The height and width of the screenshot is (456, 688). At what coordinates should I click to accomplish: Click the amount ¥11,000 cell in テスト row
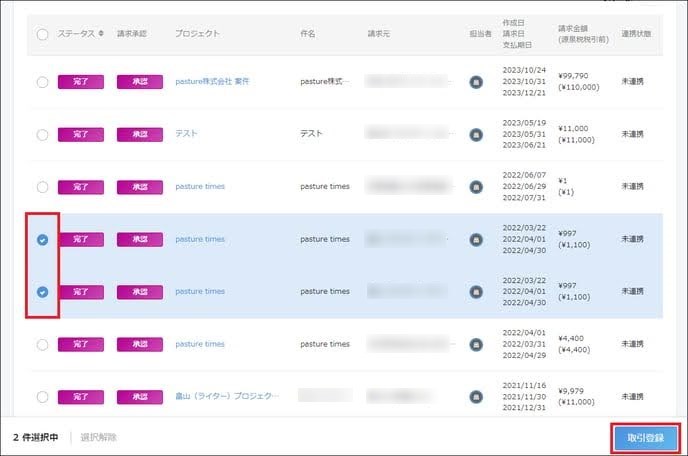point(573,129)
